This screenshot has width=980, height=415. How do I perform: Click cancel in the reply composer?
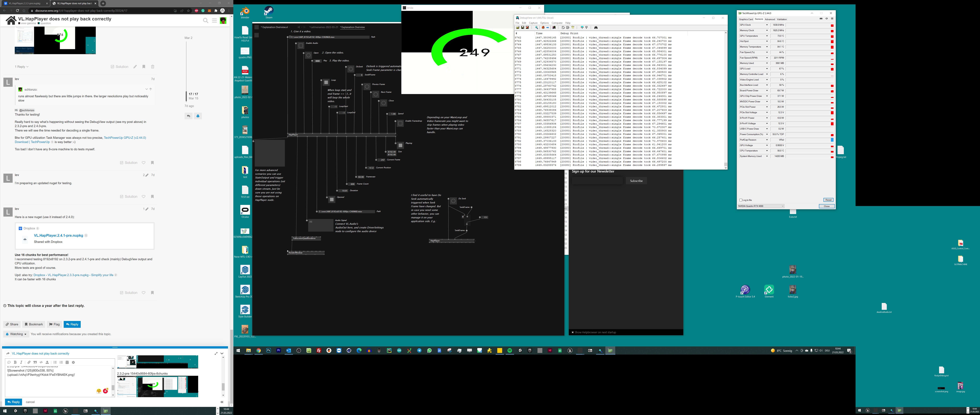(30, 402)
